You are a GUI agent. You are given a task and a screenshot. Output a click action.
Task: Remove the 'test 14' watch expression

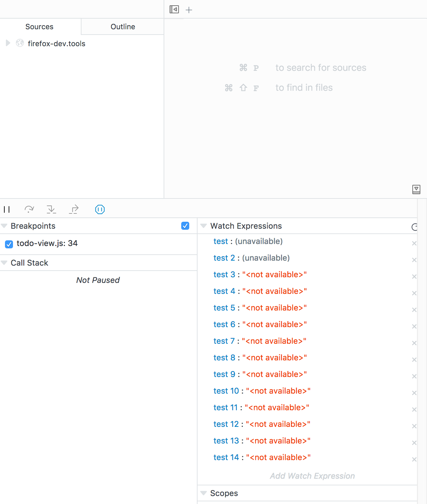414,459
